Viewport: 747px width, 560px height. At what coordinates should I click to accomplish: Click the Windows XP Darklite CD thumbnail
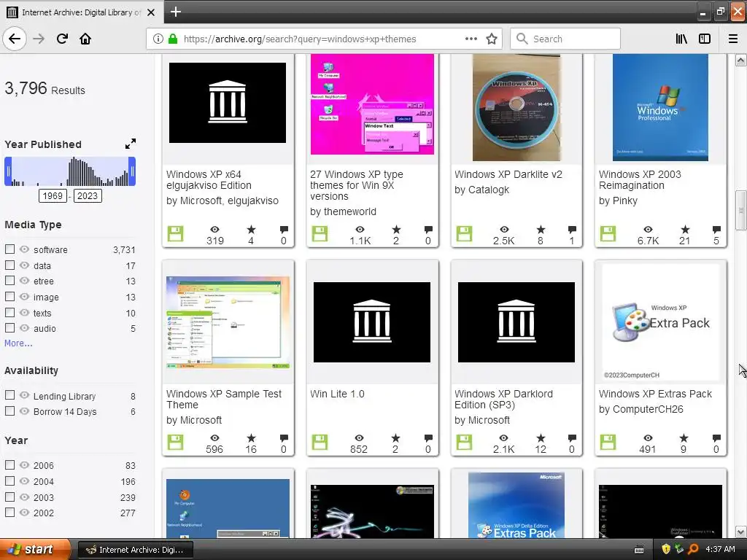click(516, 108)
